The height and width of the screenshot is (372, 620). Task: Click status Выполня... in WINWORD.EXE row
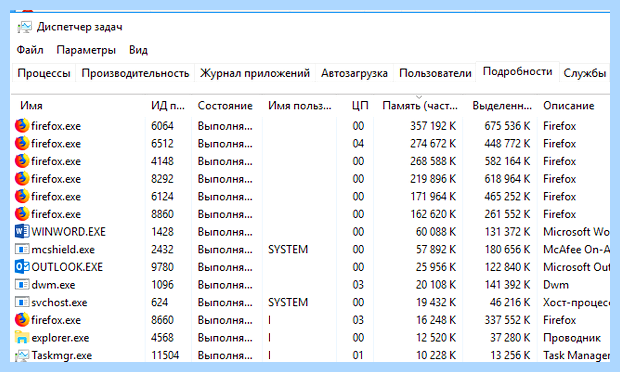[x=225, y=232]
